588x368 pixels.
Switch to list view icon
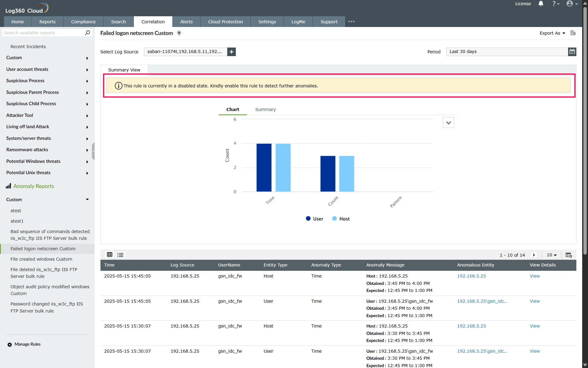[120, 255]
